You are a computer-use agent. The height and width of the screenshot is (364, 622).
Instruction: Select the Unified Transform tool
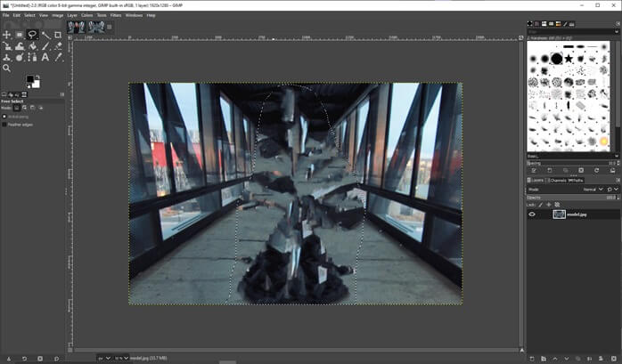point(7,46)
